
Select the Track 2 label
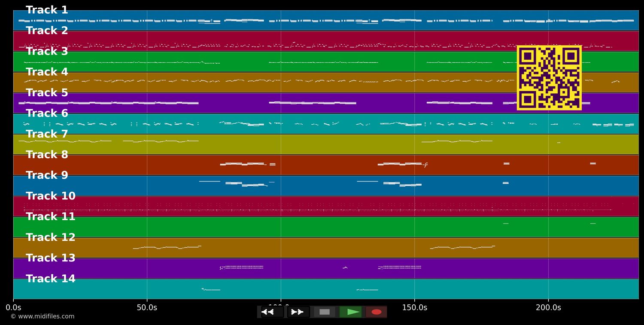coord(47,31)
